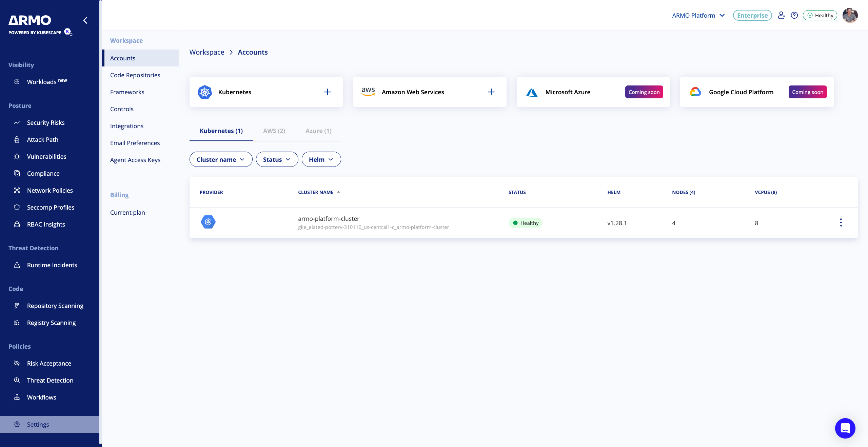The width and height of the screenshot is (868, 447).
Task: Click the Google Cloud Platform Coming soon badge
Action: (808, 92)
